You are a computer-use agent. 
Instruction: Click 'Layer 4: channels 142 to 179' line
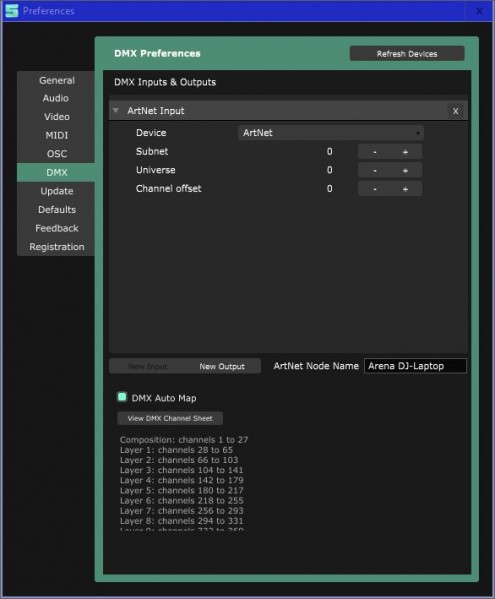coord(181,480)
